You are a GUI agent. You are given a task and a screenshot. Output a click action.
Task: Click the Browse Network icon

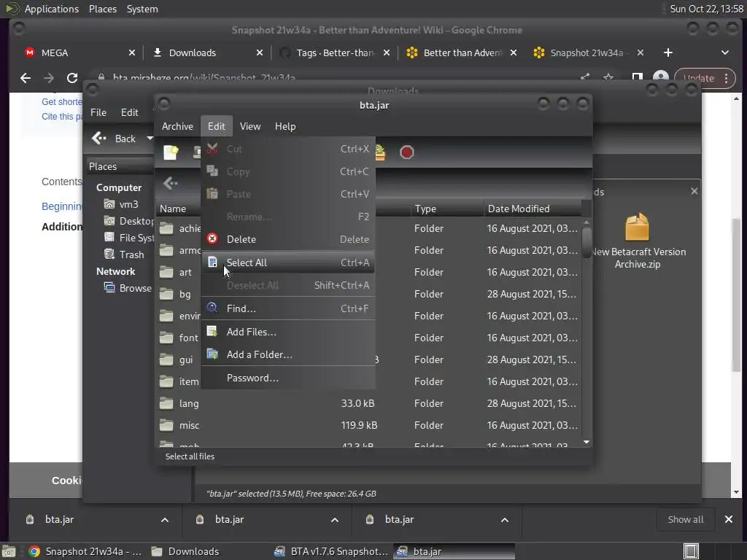click(x=109, y=287)
